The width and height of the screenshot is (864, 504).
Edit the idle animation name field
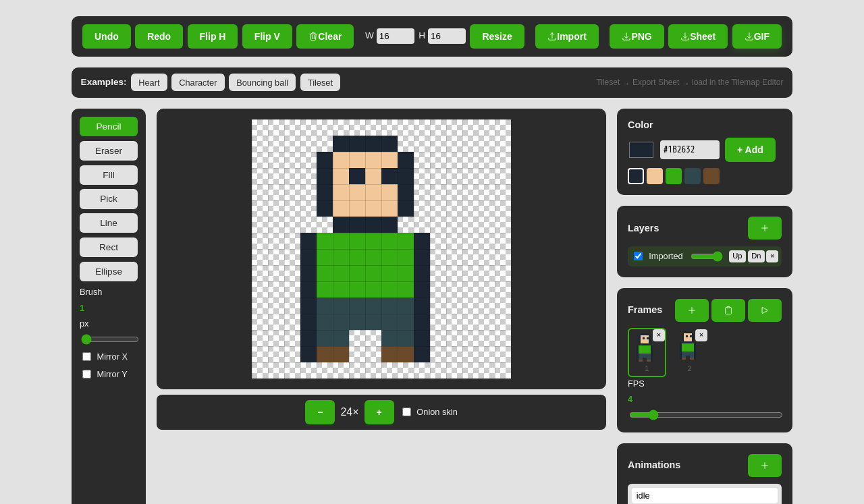tap(705, 496)
